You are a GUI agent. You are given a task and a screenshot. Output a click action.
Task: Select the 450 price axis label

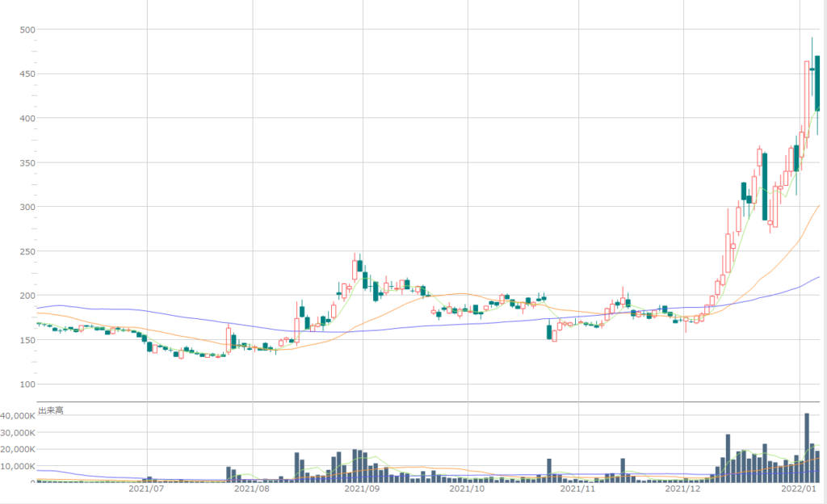(27, 74)
